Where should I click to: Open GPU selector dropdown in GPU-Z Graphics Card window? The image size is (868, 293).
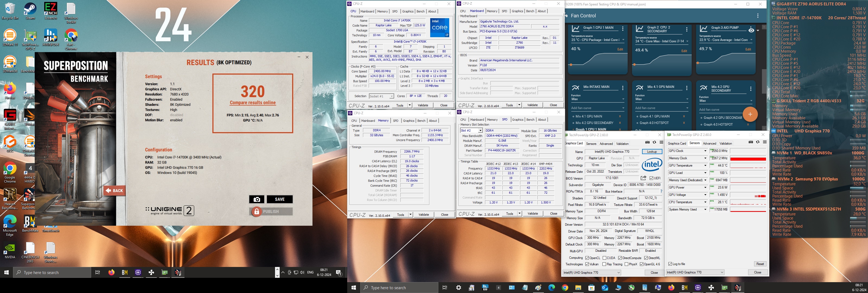[592, 272]
